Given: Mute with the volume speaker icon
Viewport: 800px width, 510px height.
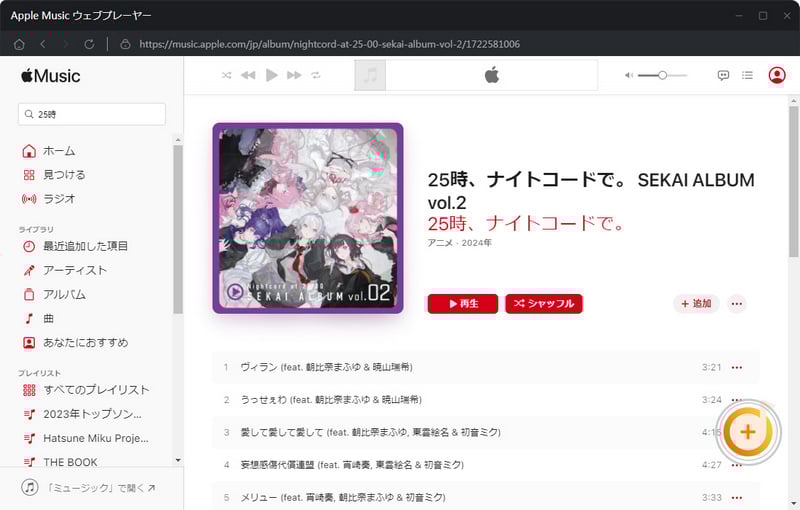Looking at the screenshot, I should pos(629,75).
